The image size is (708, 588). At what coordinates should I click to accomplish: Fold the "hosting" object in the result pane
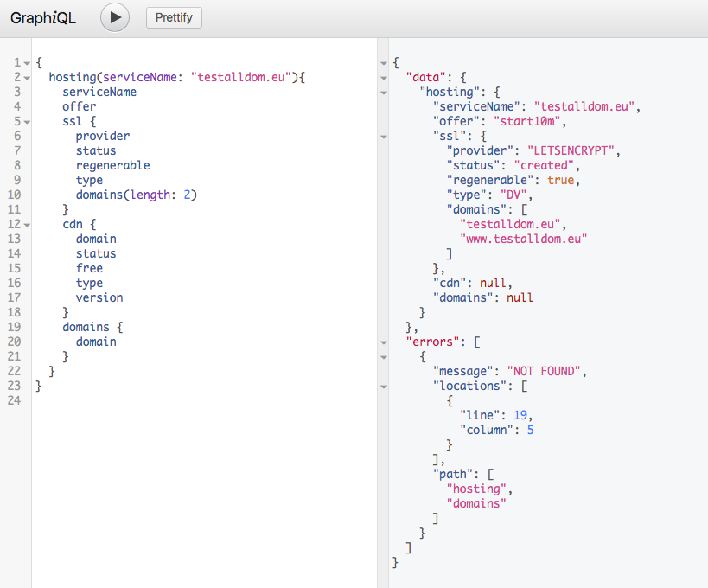point(384,93)
